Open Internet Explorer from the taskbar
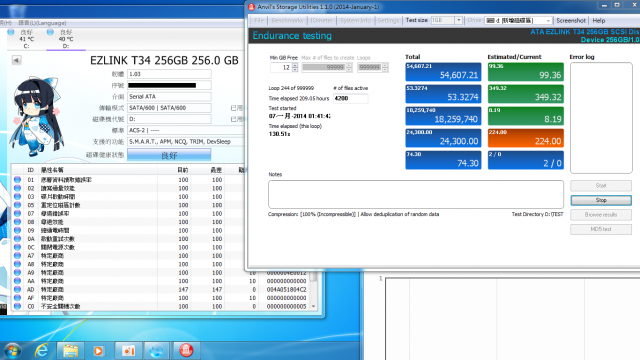 click(42, 351)
